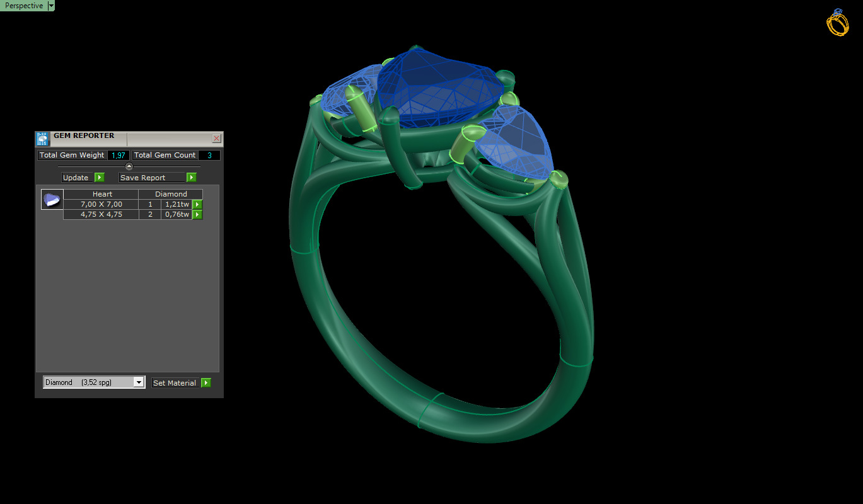Click the Perspective viewport label
The width and height of the screenshot is (863, 504).
[x=24, y=6]
